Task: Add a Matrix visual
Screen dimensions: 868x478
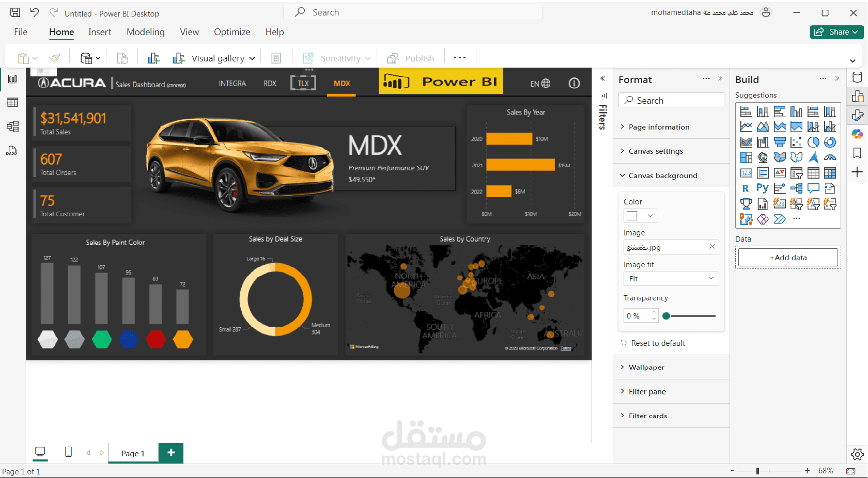Action: click(830, 173)
